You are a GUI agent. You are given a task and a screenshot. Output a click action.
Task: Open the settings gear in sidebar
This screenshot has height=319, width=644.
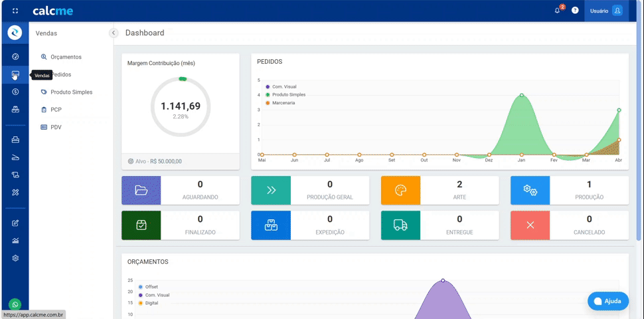click(x=15, y=258)
